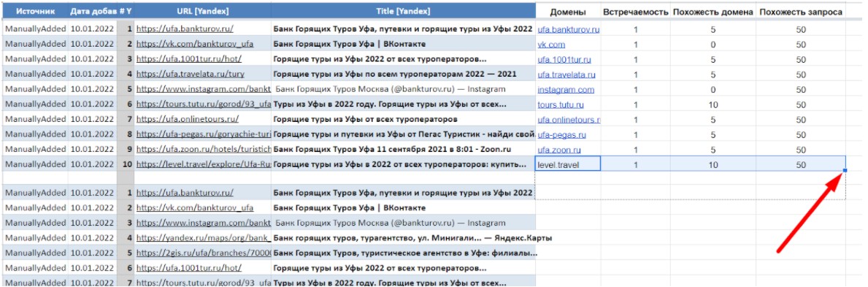
Task: Select title 'Горящие туры из Уфы по всем туроператорам 2022 — 2021'
Action: [395, 74]
